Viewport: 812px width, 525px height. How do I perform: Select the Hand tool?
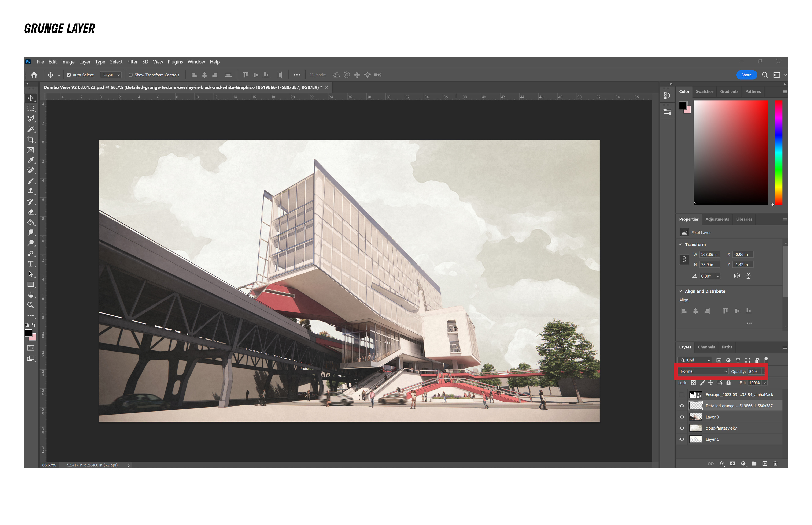(31, 295)
